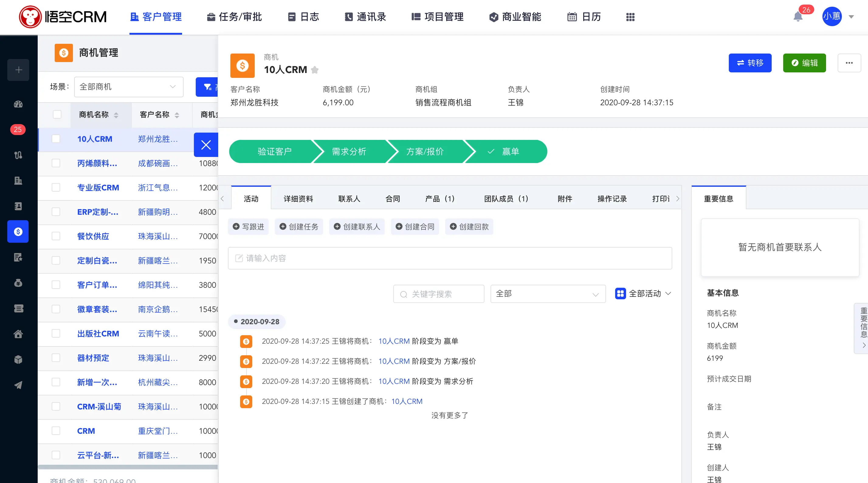Check the checkbox beside 餐饮供应 opportunity
868x483 pixels.
56,236
